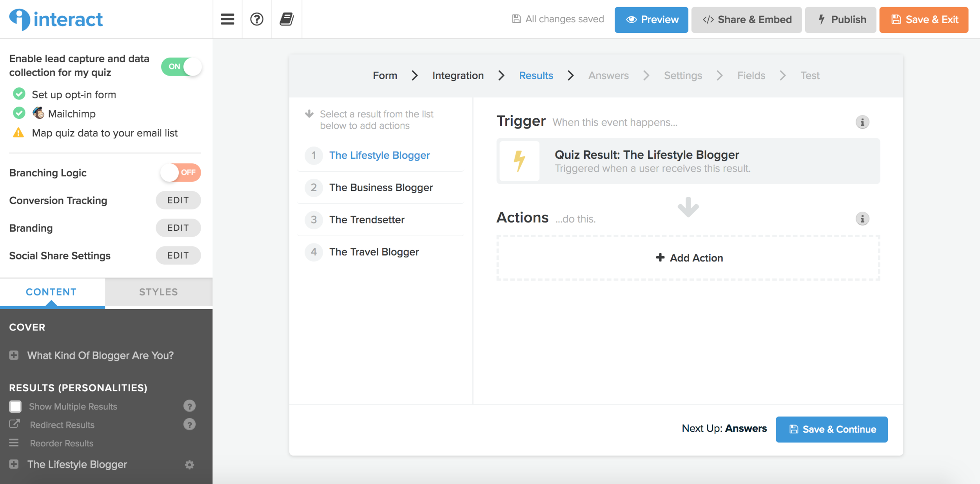980x484 pixels.
Task: Click the chevron after Fields step
Action: point(782,75)
